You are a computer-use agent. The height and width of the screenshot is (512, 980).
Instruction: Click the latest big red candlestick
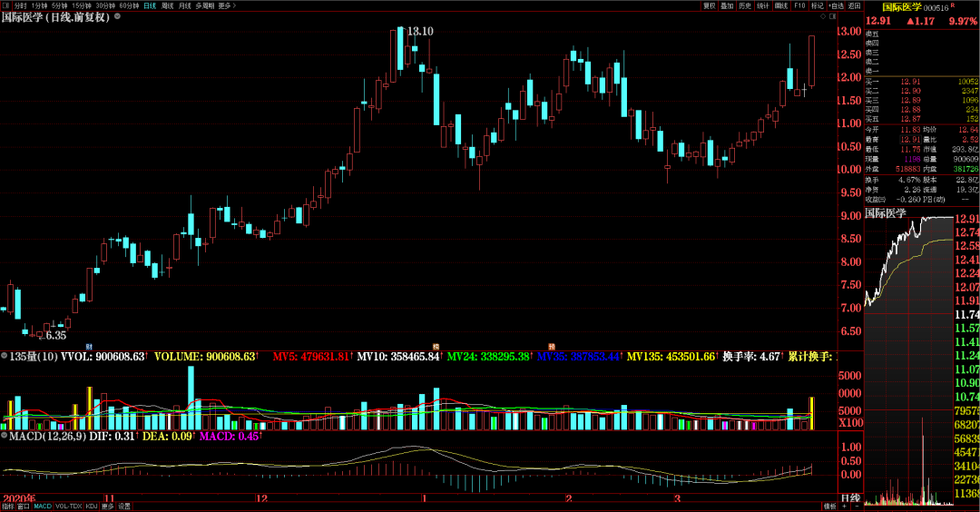(x=811, y=61)
